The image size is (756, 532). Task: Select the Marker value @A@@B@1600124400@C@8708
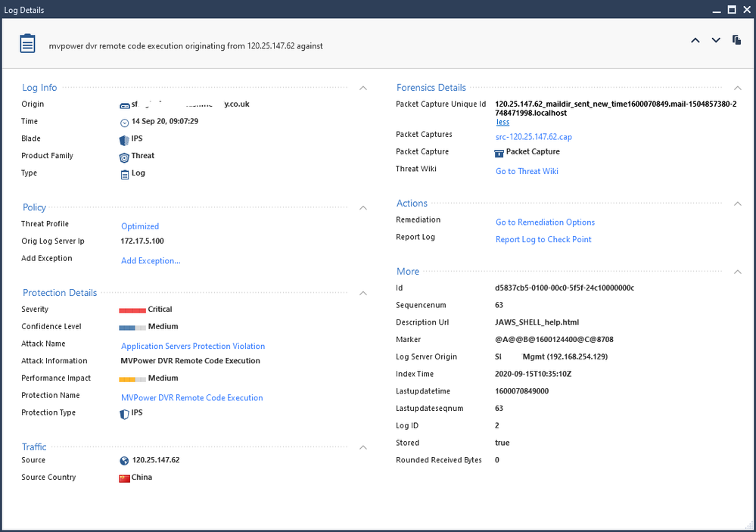pyautogui.click(x=555, y=340)
